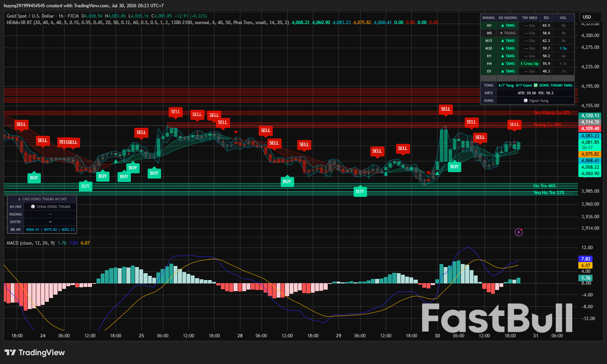Click the XU HUONG column header

(x=508, y=18)
